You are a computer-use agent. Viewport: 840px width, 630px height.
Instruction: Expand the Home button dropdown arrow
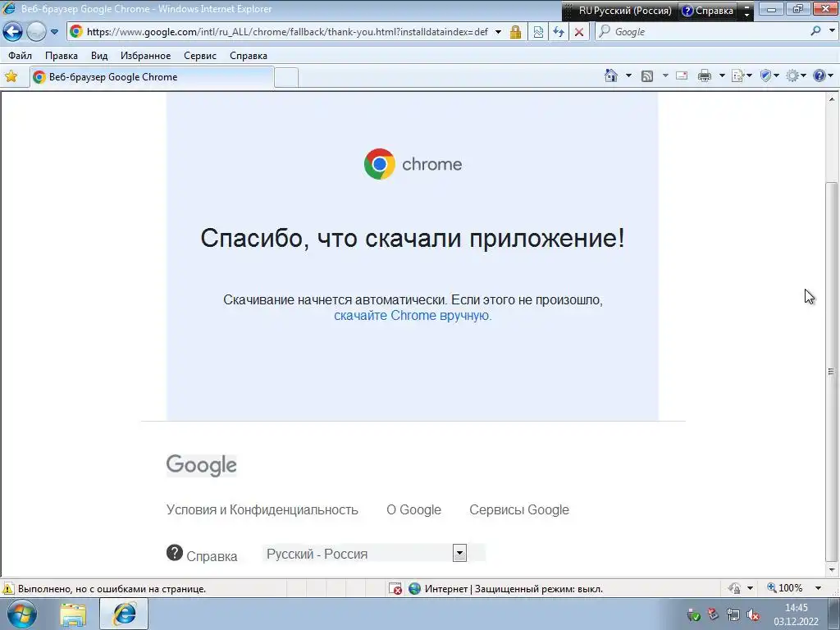[628, 75]
